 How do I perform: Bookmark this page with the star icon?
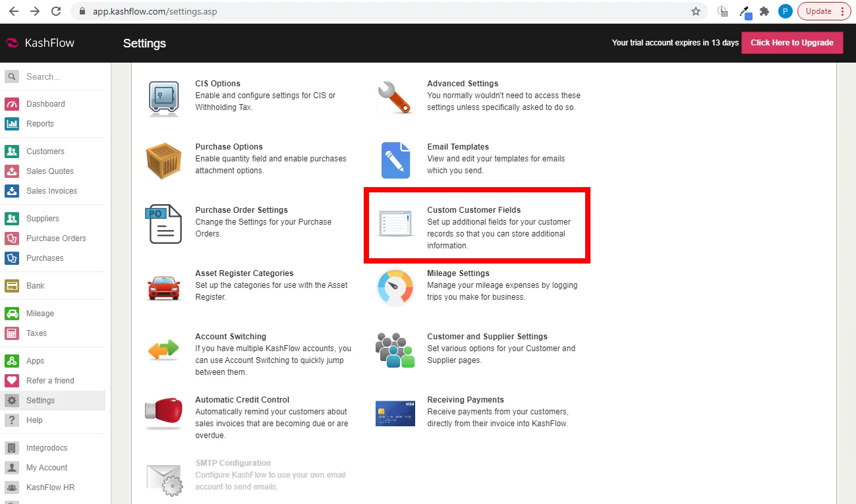click(696, 11)
